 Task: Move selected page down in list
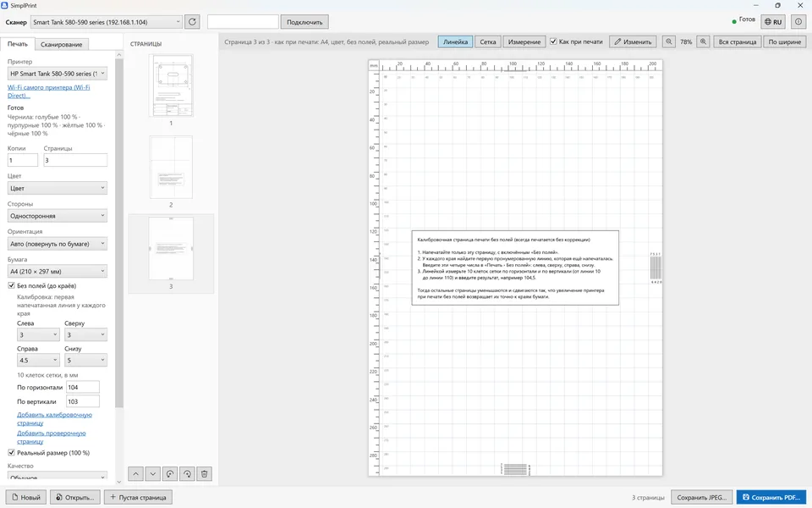153,474
